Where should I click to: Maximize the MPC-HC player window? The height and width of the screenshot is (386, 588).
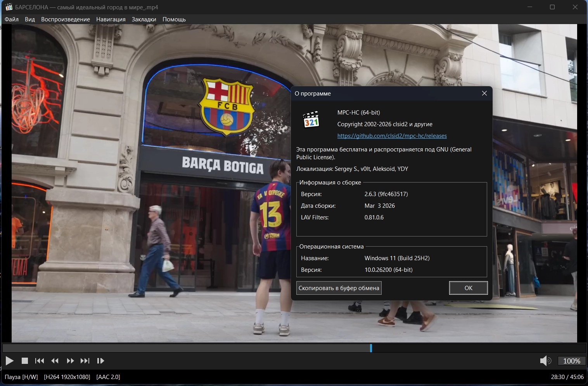[552, 7]
